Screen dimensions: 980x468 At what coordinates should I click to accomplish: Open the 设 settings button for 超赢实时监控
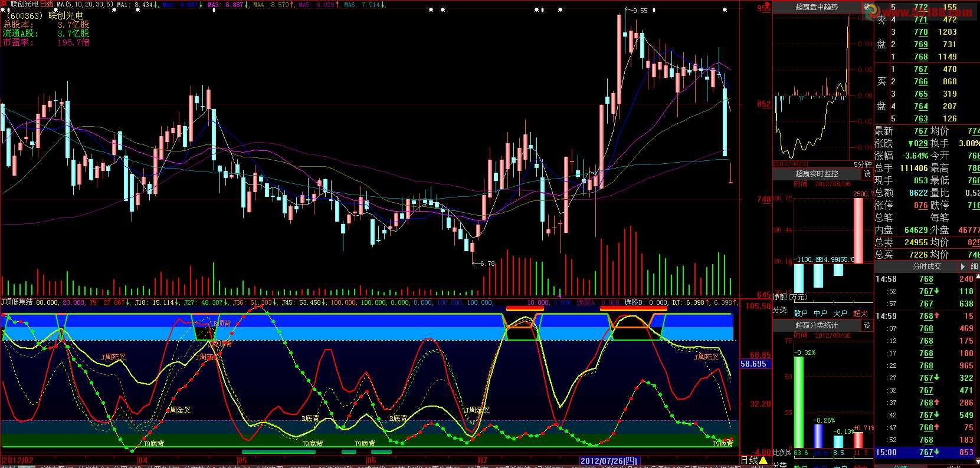(x=867, y=174)
